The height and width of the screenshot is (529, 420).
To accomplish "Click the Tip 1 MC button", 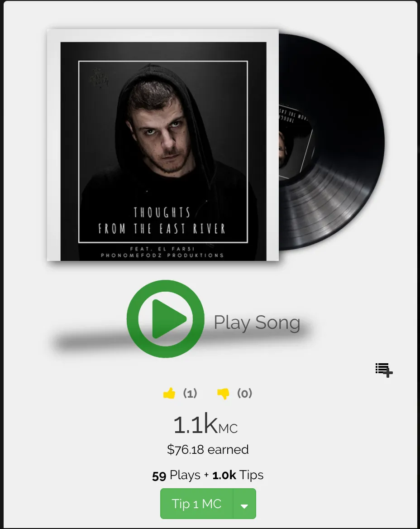I will coord(196,503).
